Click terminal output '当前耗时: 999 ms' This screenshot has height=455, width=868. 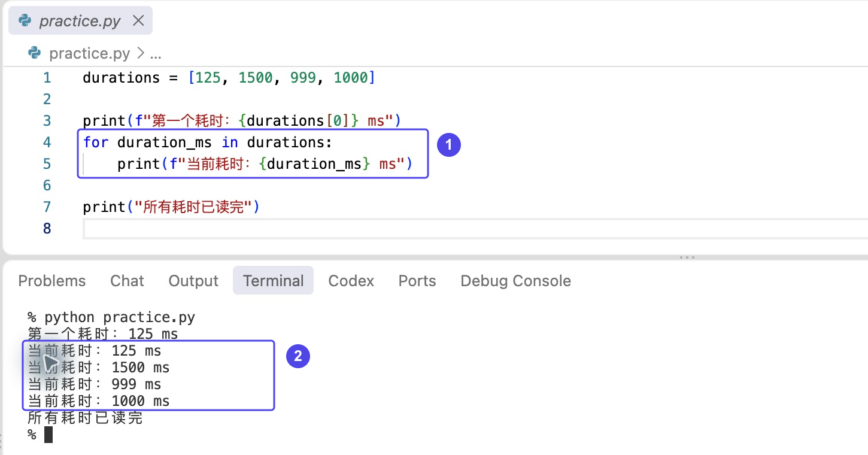[x=95, y=384]
